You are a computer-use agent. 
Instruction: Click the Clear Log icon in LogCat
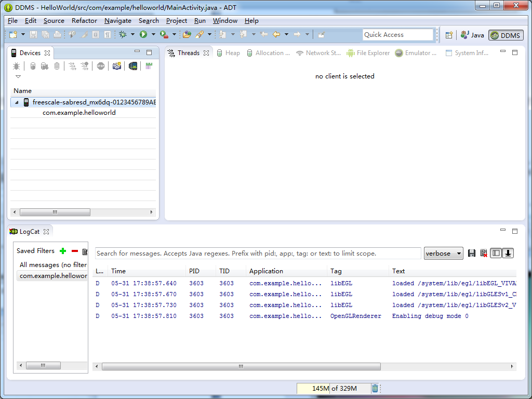tap(484, 253)
